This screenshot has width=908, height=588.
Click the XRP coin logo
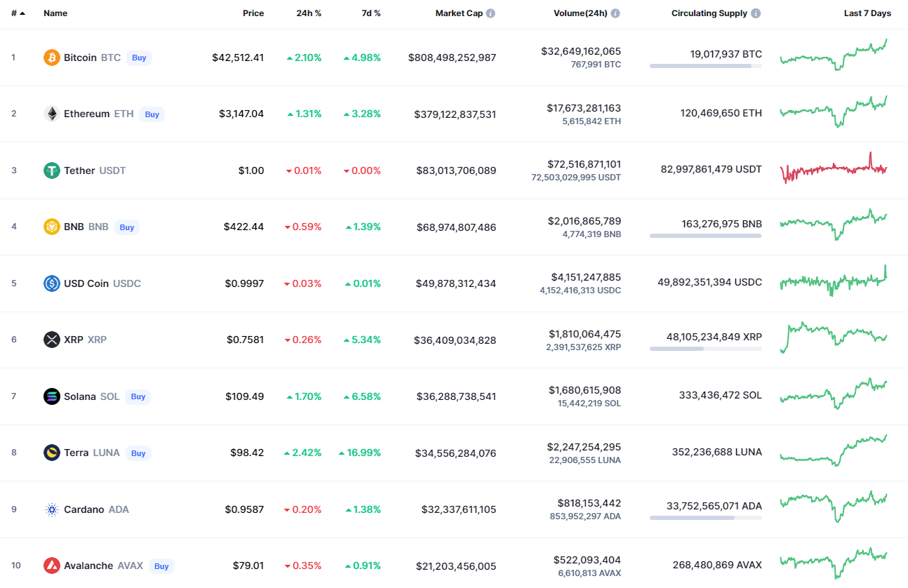coord(52,340)
